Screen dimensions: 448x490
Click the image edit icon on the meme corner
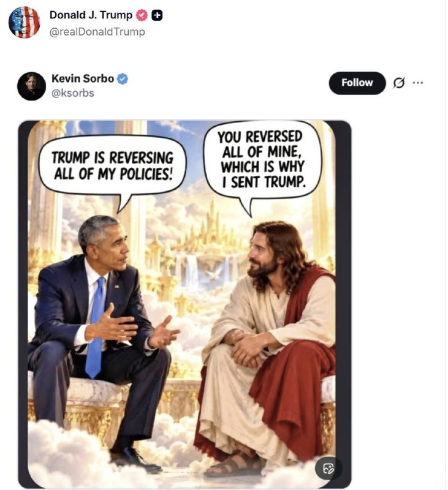tap(328, 469)
